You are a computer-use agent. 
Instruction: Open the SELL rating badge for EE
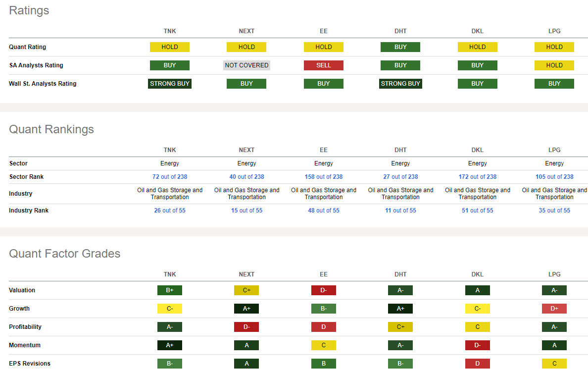[323, 65]
